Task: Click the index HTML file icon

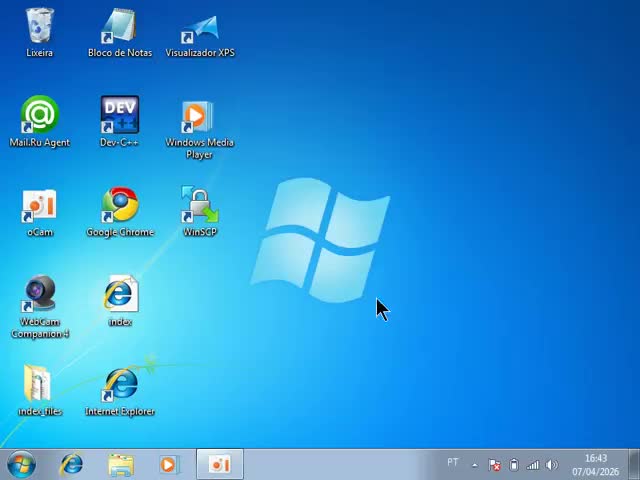Action: tap(120, 296)
